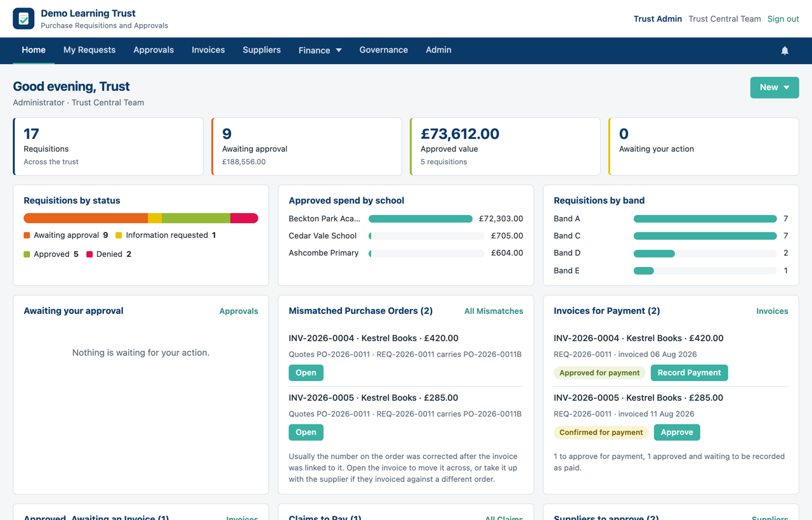This screenshot has height=520, width=812.
Task: Click the Ashcombe Primary row label
Action: 324,253
